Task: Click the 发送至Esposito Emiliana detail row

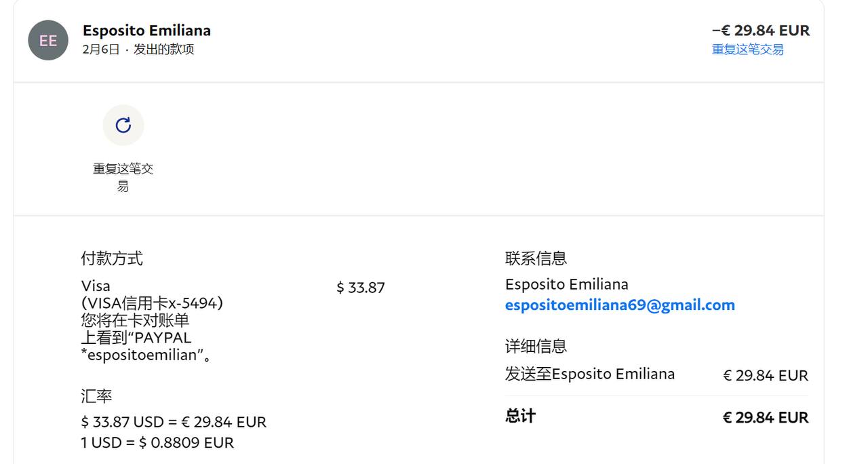Action: pyautogui.click(x=589, y=374)
